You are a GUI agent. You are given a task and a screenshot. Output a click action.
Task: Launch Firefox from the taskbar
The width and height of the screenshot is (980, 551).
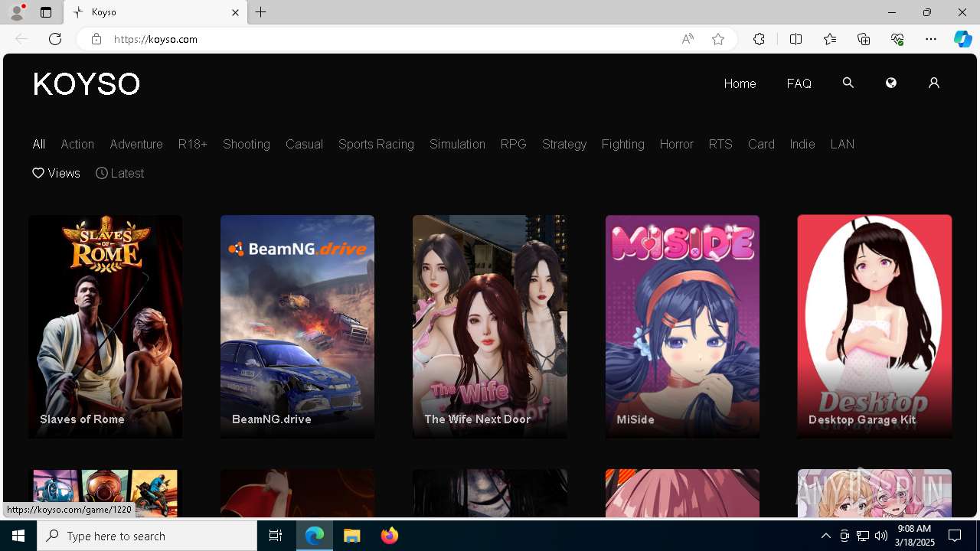(390, 536)
